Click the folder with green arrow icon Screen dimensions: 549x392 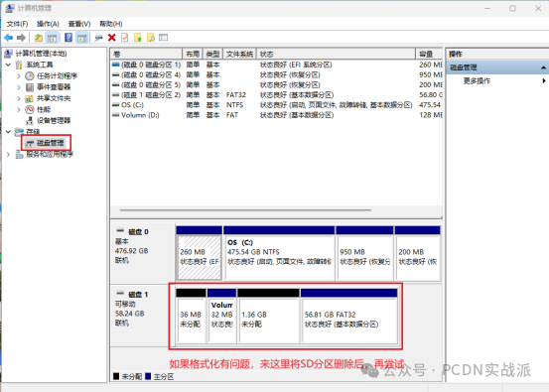[138, 38]
